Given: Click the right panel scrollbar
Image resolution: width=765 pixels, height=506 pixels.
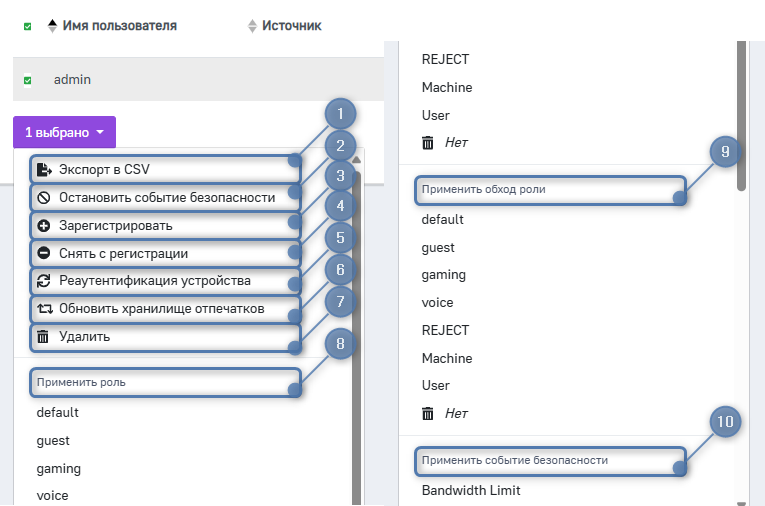Looking at the screenshot, I should point(741,110).
